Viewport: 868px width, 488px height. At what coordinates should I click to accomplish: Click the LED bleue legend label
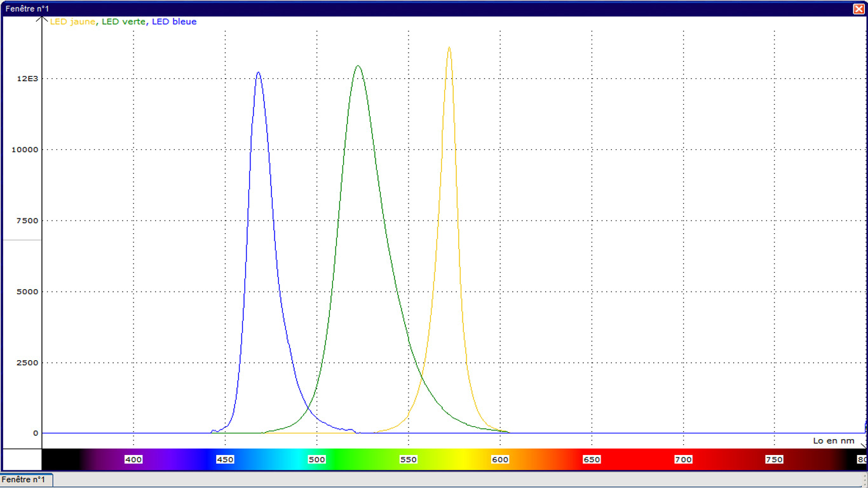point(174,22)
